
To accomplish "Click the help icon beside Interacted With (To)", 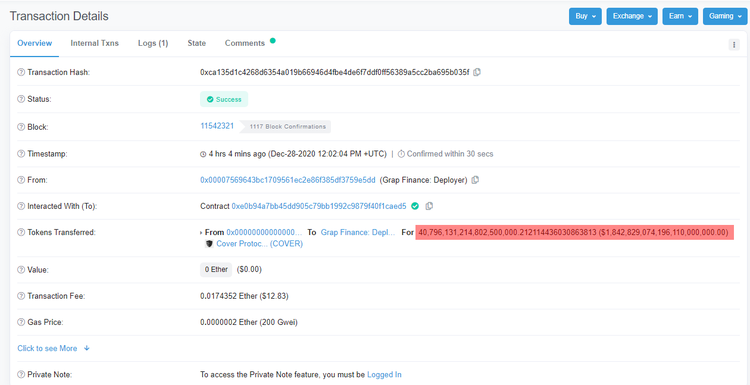I will [21, 206].
